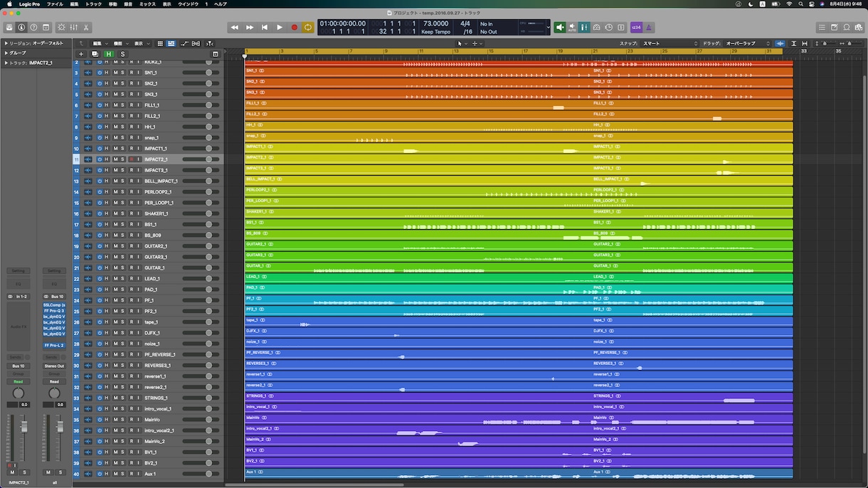
Task: Open the Library panel
Action: [x=9, y=27]
